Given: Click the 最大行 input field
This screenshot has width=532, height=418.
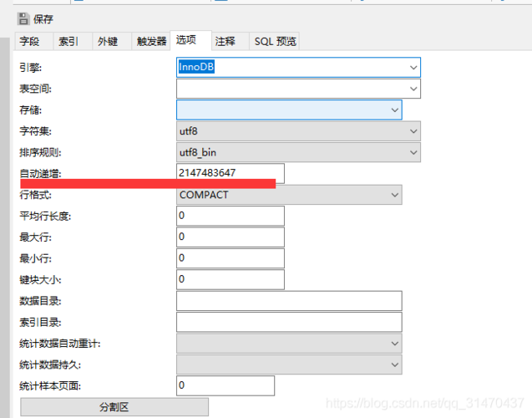Looking at the screenshot, I should 231,237.
